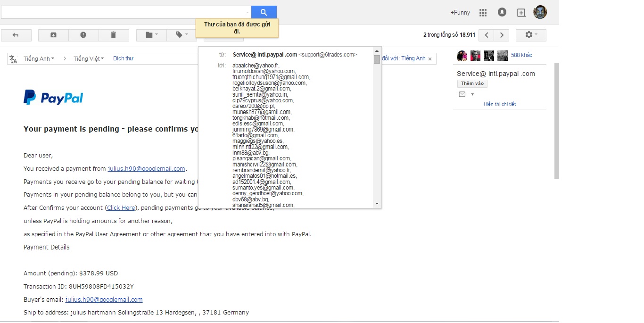The image size is (644, 323).
Task: Click the recipient list scrollbar down arrow
Action: click(377, 204)
